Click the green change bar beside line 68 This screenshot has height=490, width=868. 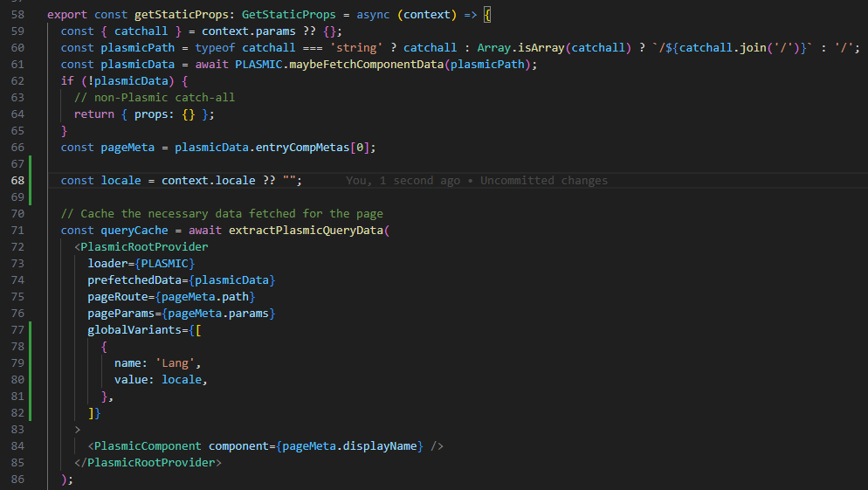coord(30,181)
